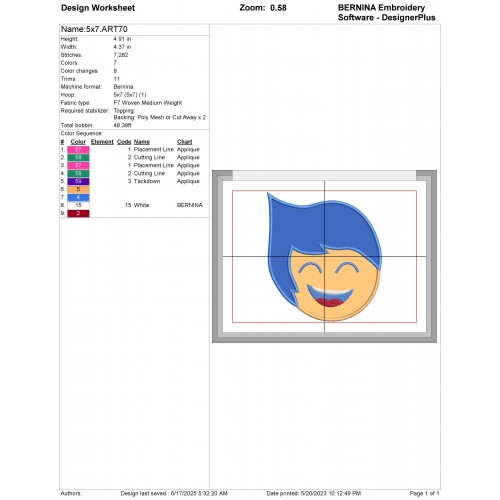Viewport: 500px width, 500px height.
Task: Click the 'White' thread name in row 8
Action: (141, 205)
